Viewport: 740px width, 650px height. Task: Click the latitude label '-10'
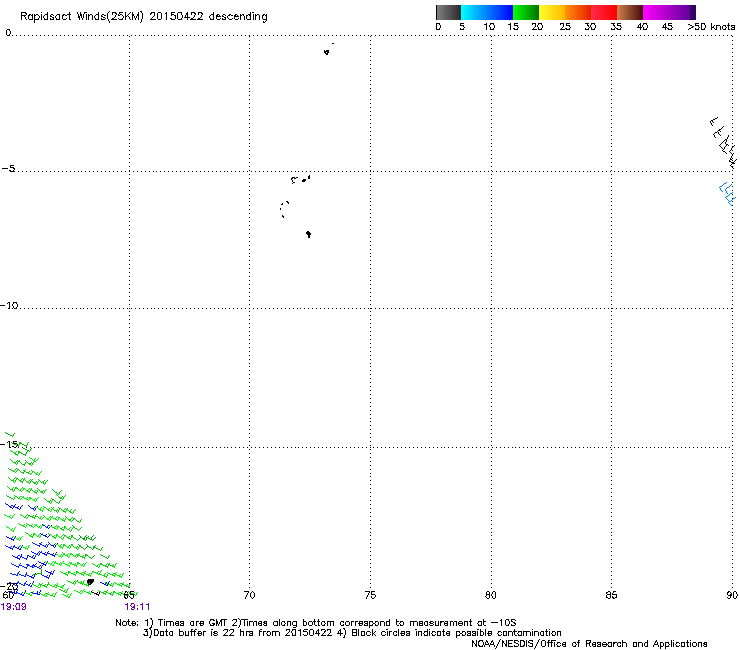pyautogui.click(x=9, y=305)
